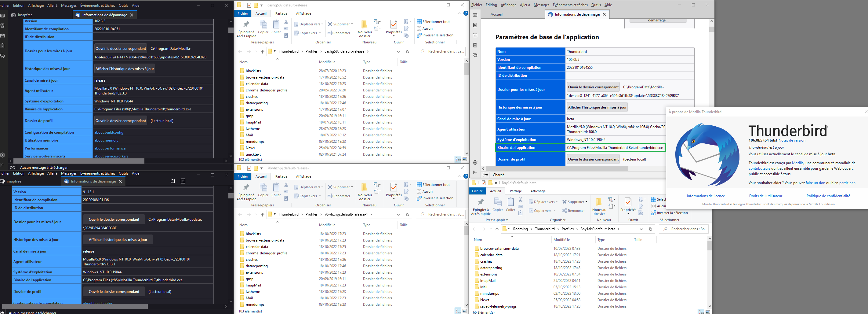Go up one folder in cashg58v Explorer

click(x=263, y=52)
